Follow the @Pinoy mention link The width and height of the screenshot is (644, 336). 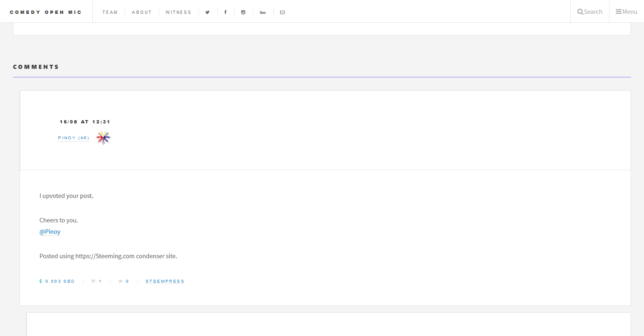(x=50, y=232)
